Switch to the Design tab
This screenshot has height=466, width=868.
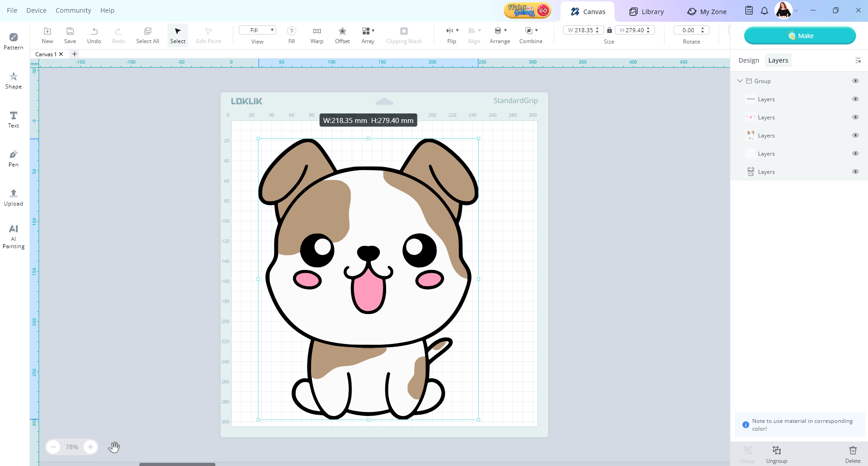tap(749, 60)
